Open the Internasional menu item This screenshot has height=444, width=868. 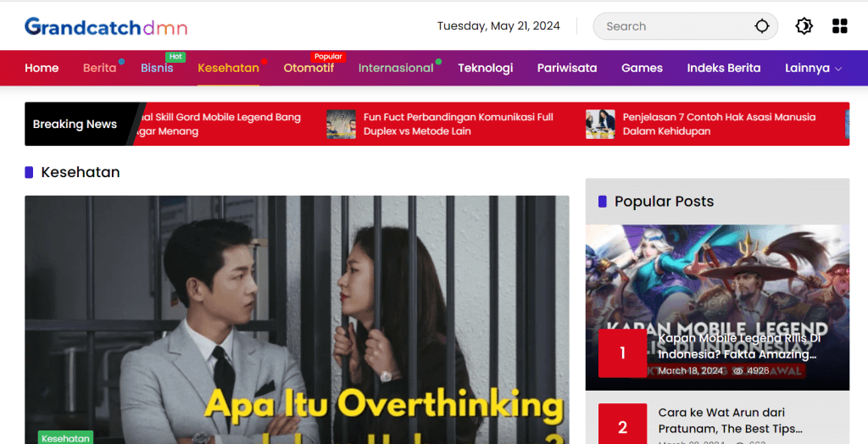point(396,68)
